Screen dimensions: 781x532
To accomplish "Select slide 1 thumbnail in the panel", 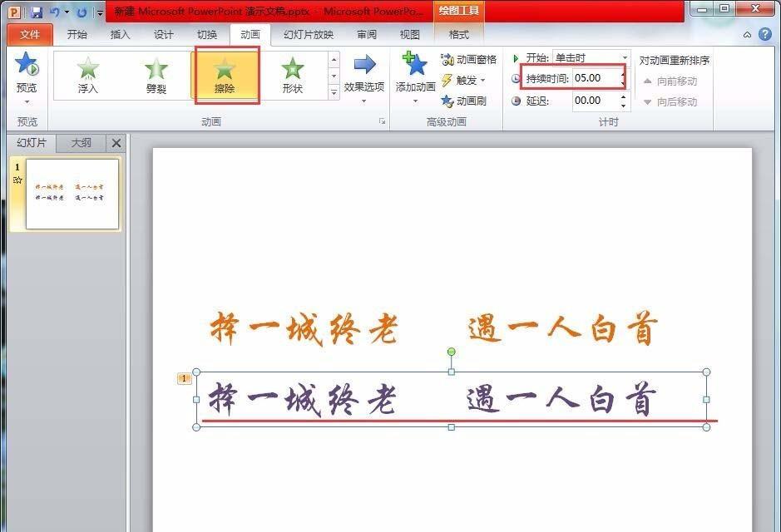I will point(72,194).
